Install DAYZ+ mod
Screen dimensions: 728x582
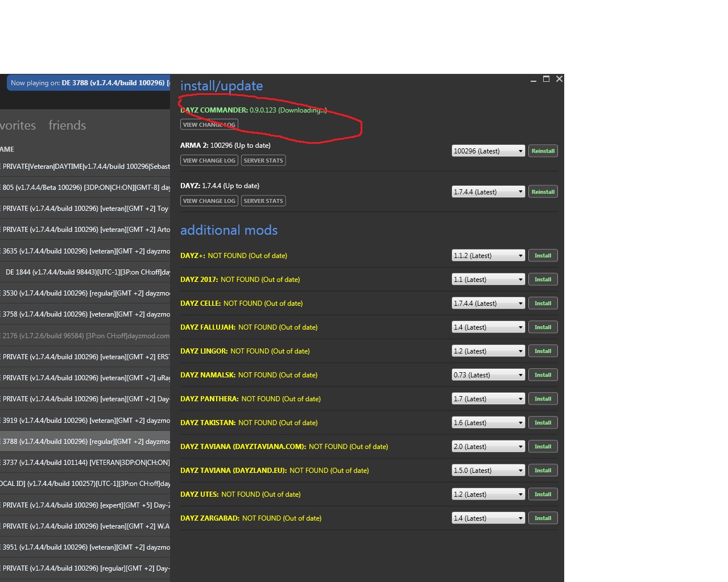click(543, 255)
